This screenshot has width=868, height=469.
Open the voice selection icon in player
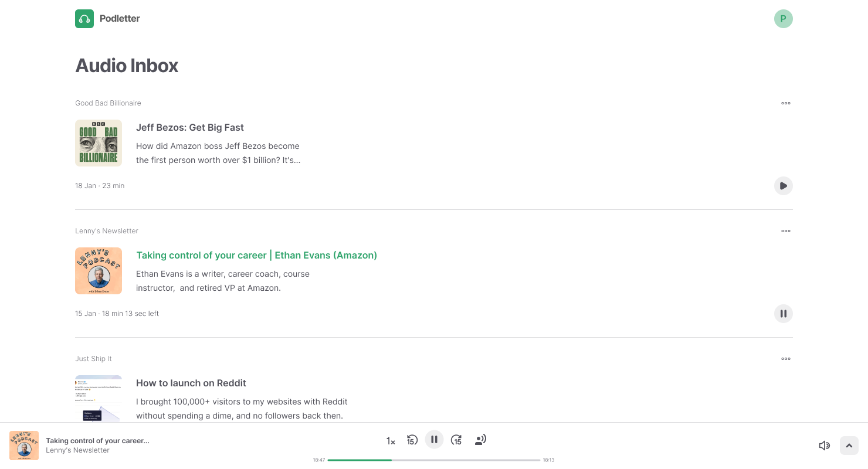(480, 440)
